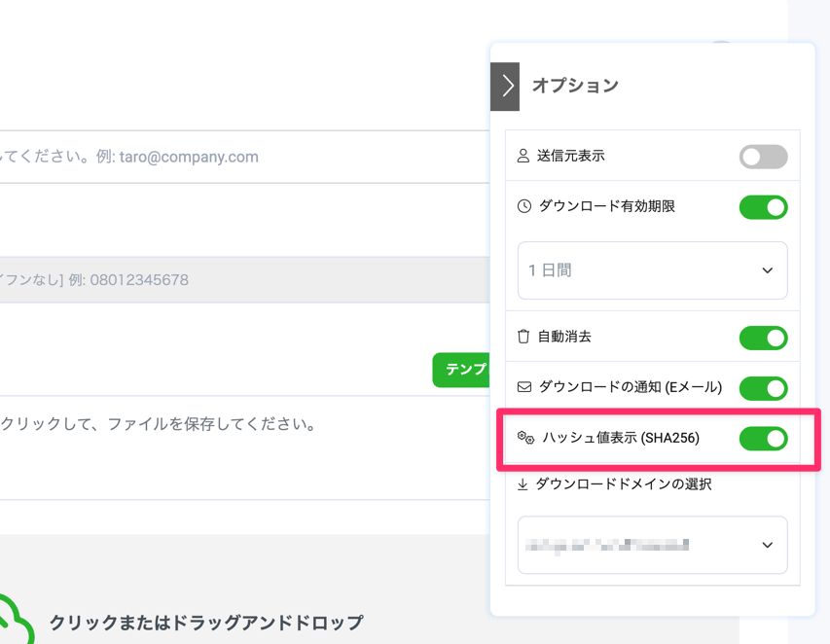Image resolution: width=830 pixels, height=644 pixels.
Task: Open the 1 日間 expiry dropdown
Action: pyautogui.click(x=652, y=270)
